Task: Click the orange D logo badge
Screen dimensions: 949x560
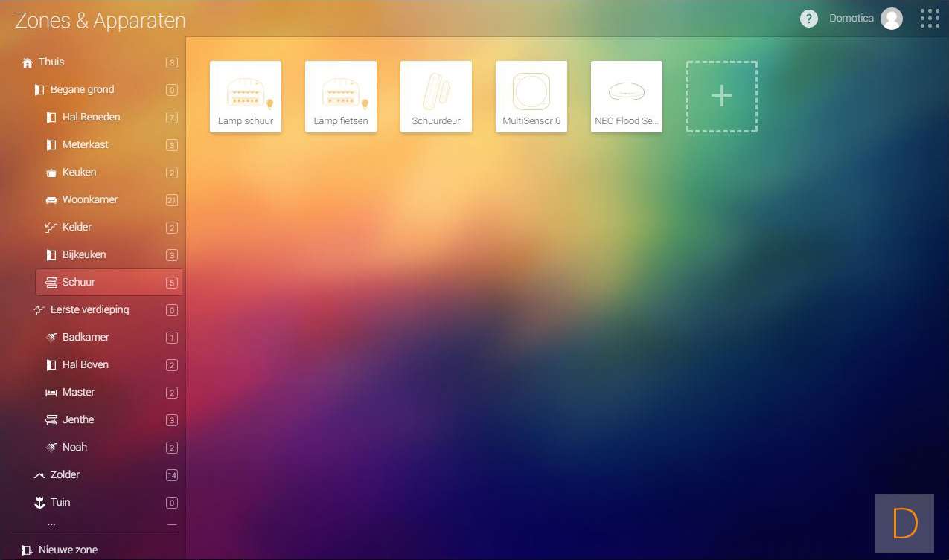Action: tap(904, 524)
